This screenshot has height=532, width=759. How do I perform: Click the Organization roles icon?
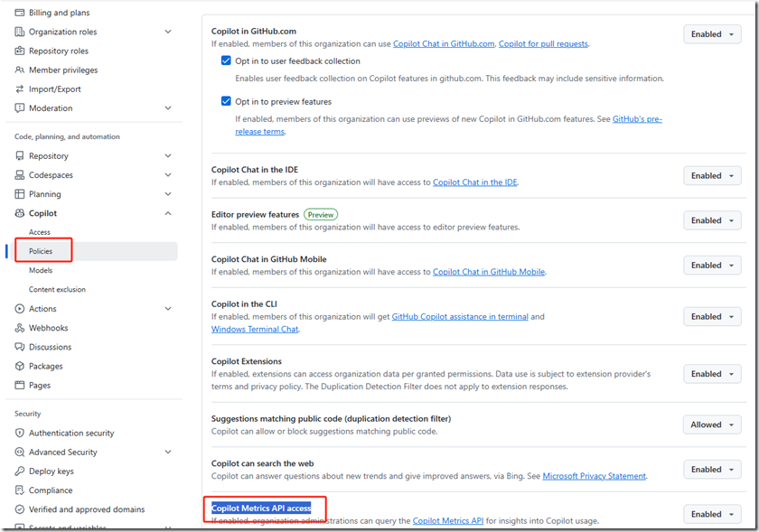pos(19,32)
